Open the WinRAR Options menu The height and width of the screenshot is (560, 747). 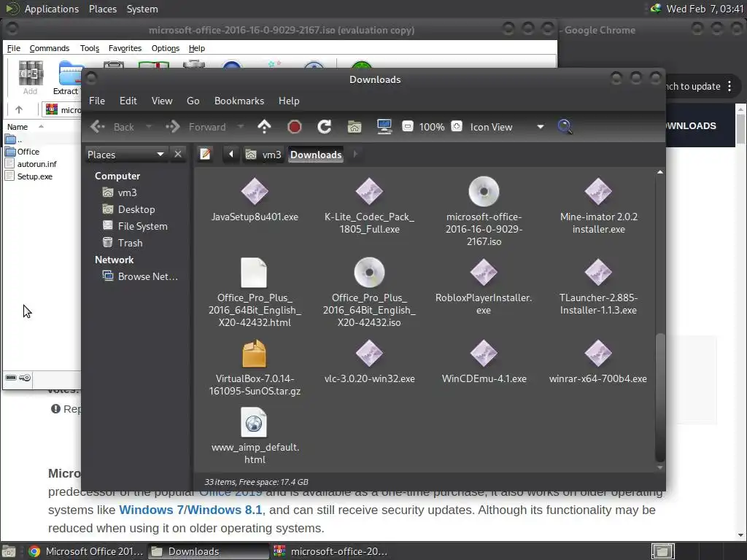pyautogui.click(x=166, y=48)
